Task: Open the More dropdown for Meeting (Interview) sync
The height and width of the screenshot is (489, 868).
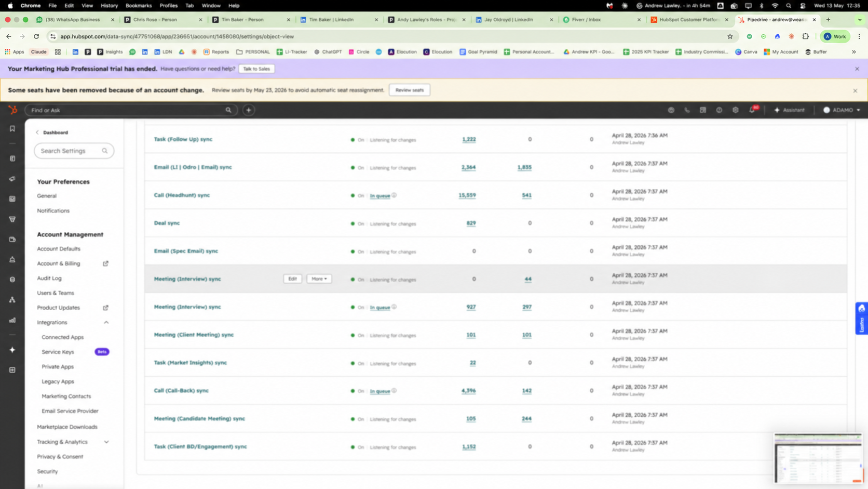Action: (319, 279)
